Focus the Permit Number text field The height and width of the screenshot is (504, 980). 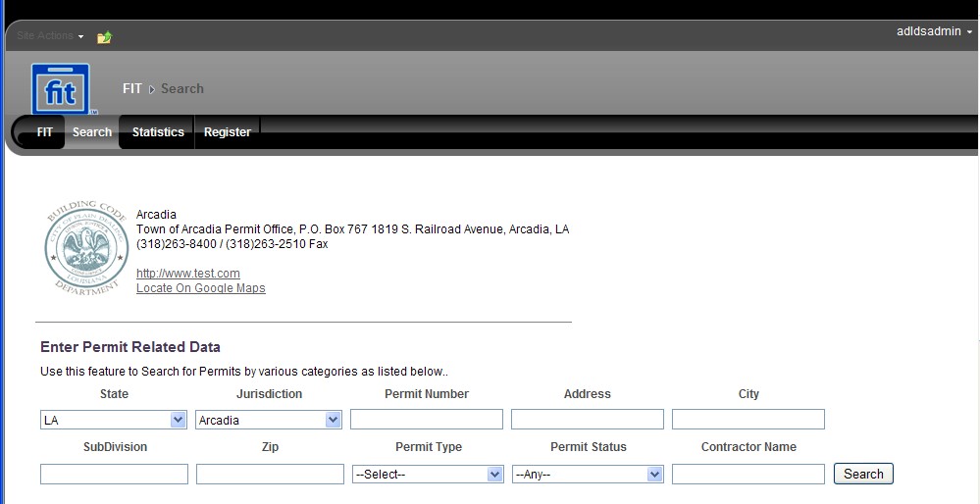(426, 420)
